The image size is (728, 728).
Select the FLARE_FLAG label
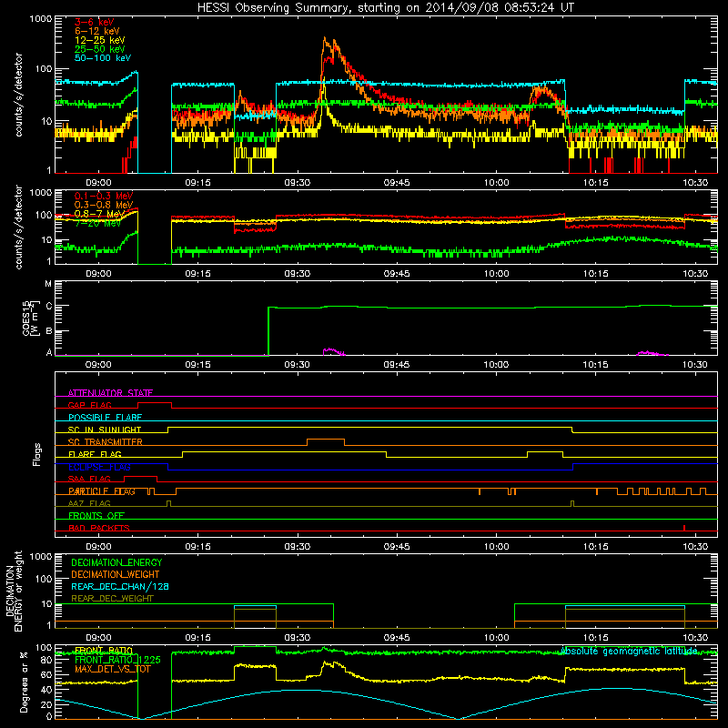click(95, 454)
